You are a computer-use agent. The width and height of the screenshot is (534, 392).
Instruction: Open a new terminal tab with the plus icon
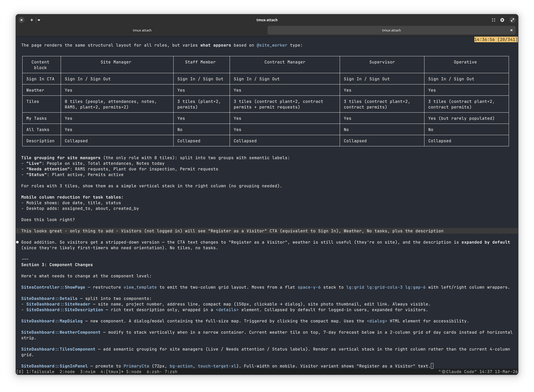click(x=32, y=20)
